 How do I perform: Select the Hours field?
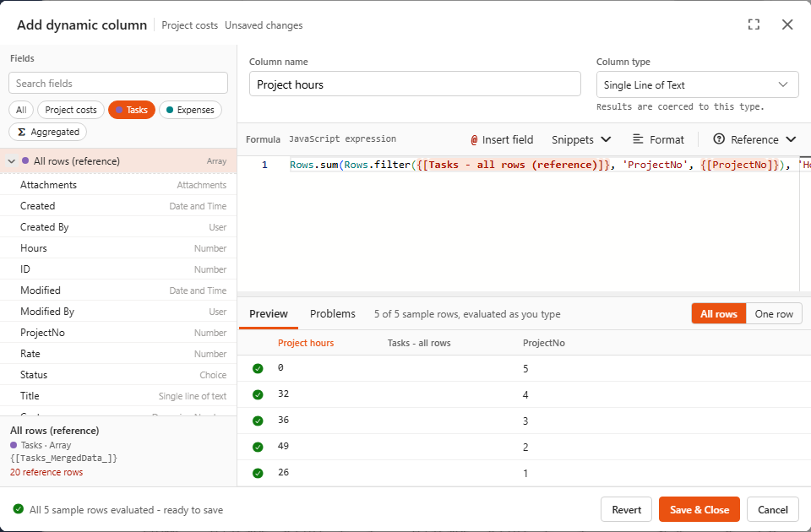(x=118, y=248)
